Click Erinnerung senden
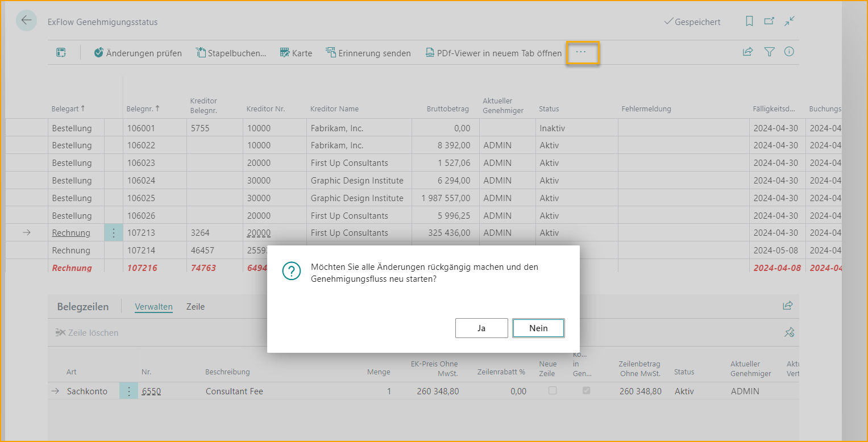This screenshot has width=868, height=442. (x=368, y=53)
